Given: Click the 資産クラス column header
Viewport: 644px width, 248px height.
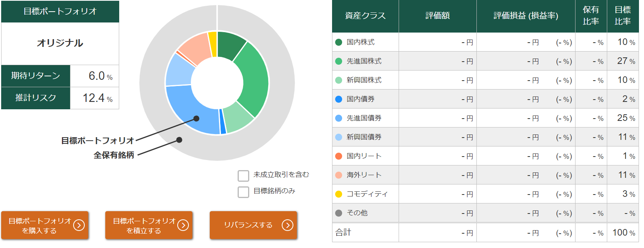Looking at the screenshot, I should (x=365, y=16).
